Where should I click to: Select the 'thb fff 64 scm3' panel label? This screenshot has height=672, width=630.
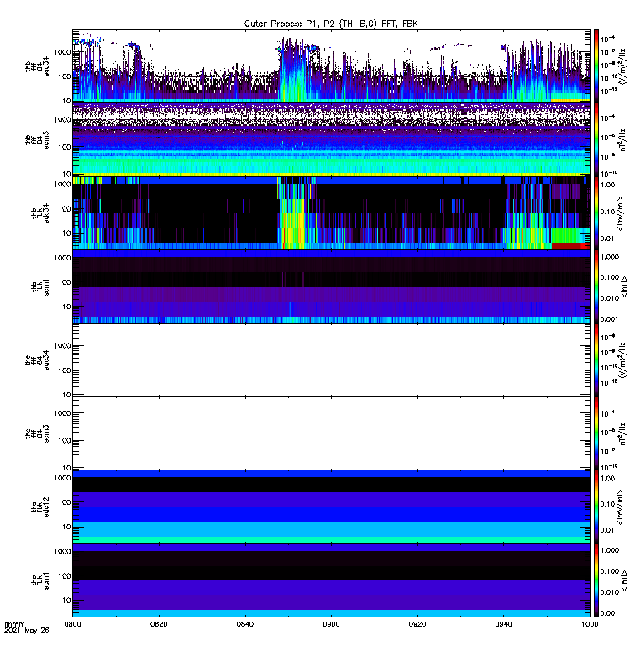click(x=37, y=140)
